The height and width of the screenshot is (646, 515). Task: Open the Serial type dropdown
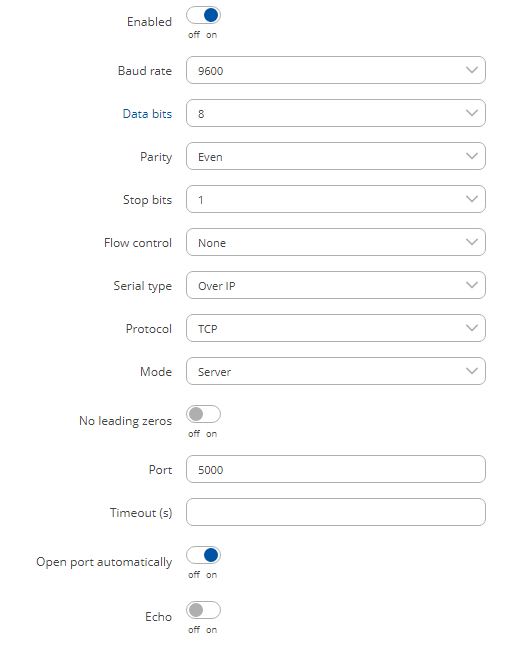coord(336,285)
